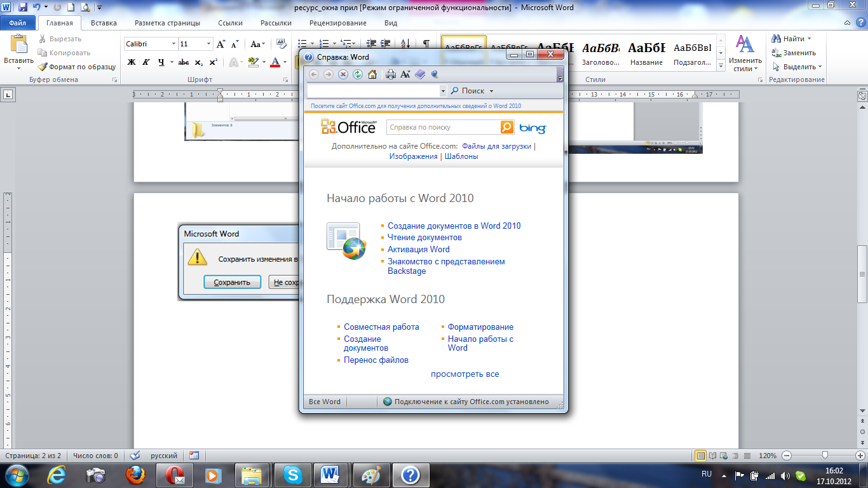Switch to the Рецензирование tab
The height and width of the screenshot is (488, 868).
338,23
